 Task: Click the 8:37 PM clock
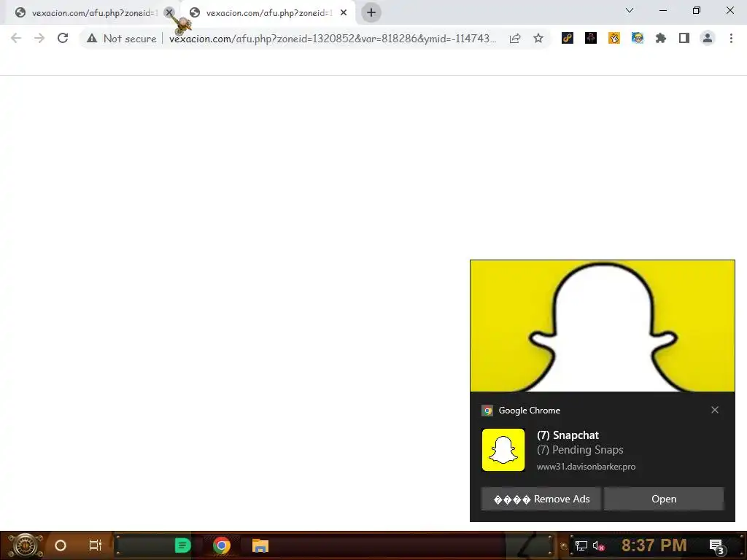pos(654,545)
